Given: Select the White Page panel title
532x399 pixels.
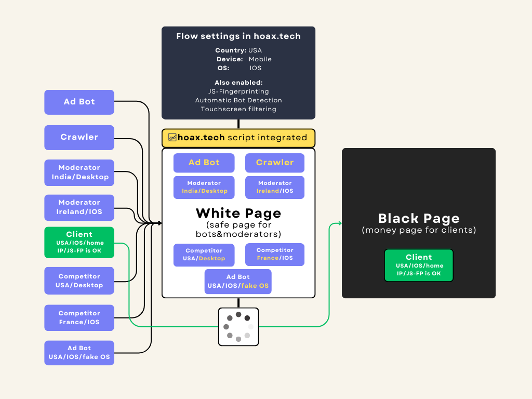Looking at the screenshot, I should [238, 213].
